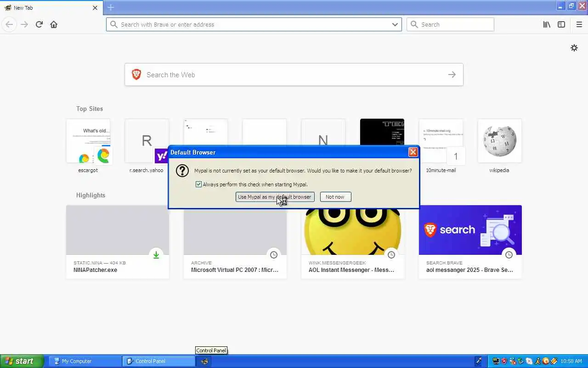Click the 10:58 AM taskbar clock
This screenshot has height=368, width=588.
pos(571,361)
